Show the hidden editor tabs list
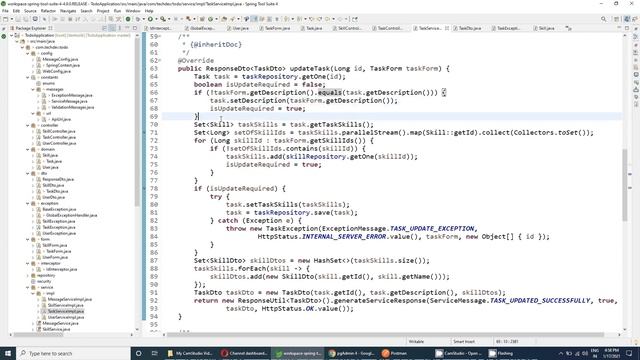This screenshot has width=640, height=360. pos(568,28)
